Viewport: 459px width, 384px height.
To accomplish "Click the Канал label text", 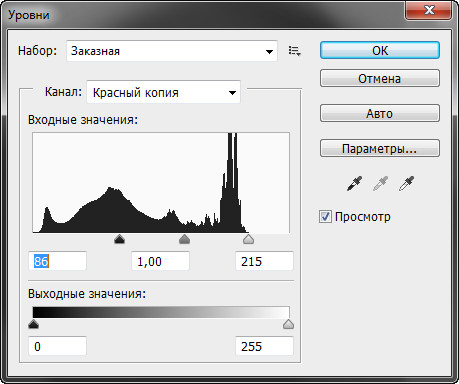I will coord(63,92).
